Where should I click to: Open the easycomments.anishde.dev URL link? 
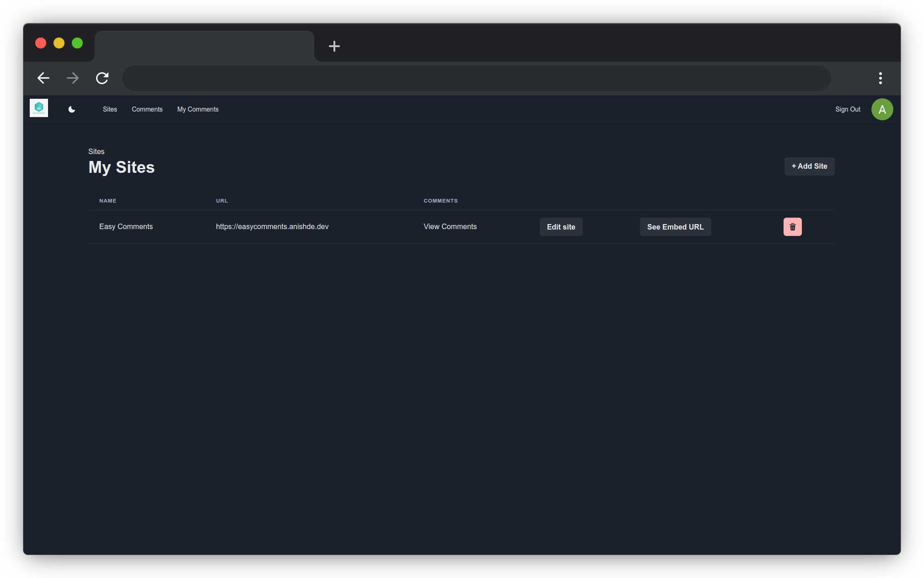click(x=272, y=227)
